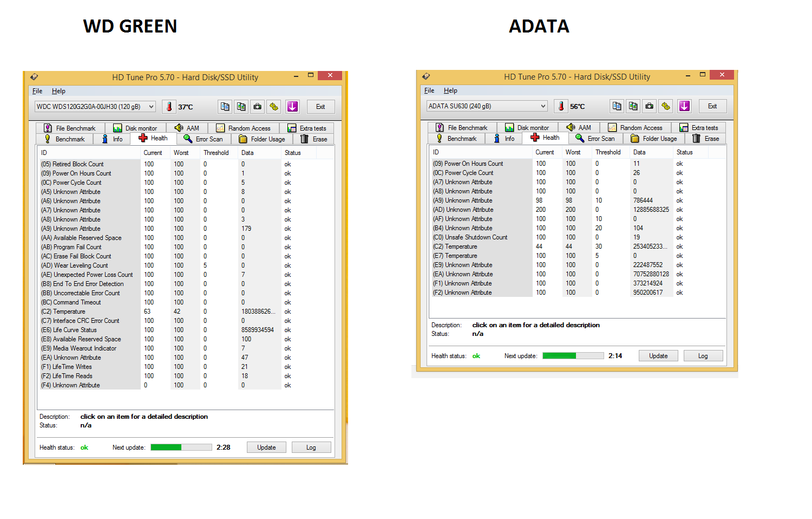Open File menu in WD Green window
Viewport: 812px width, 519px height.
coord(37,91)
